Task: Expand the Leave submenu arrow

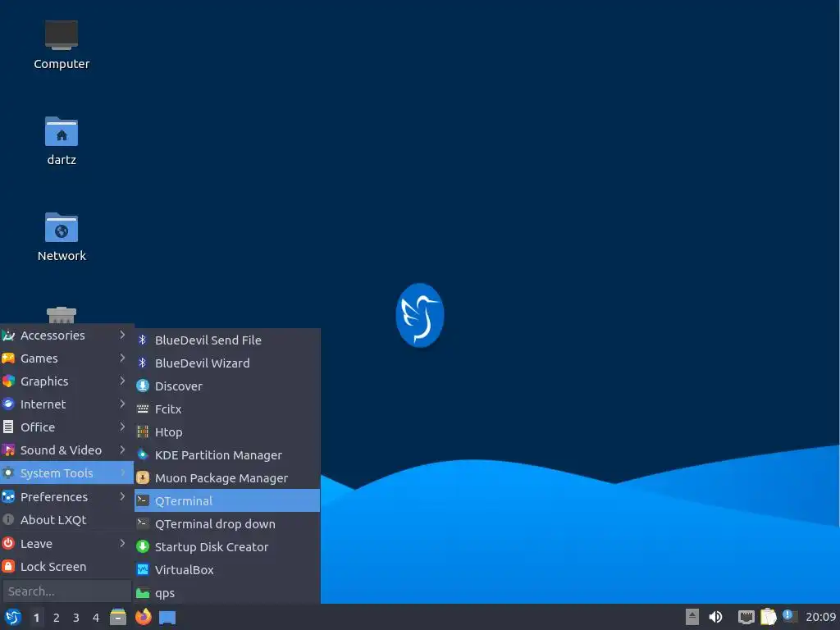Action: pyautogui.click(x=122, y=543)
